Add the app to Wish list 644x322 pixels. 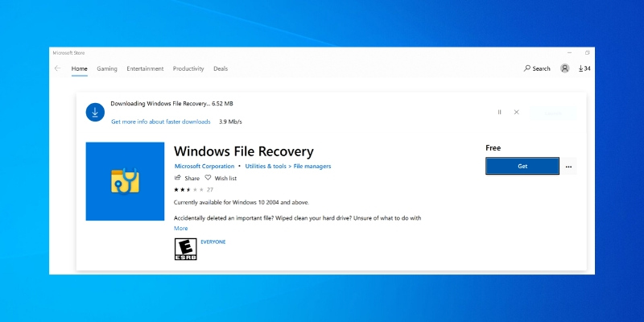coord(221,178)
